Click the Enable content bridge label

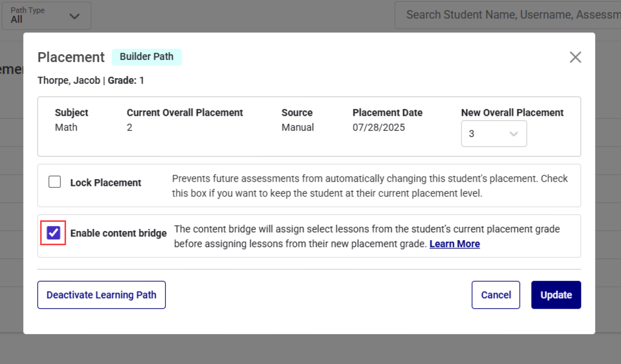click(x=118, y=234)
